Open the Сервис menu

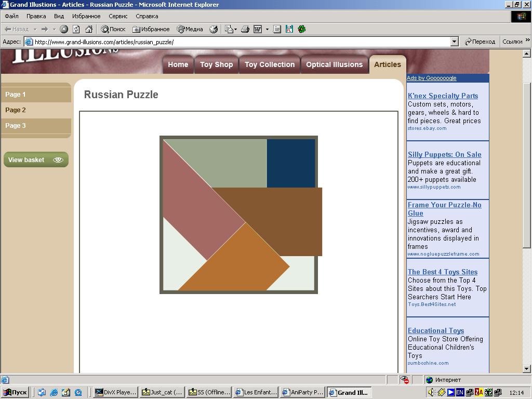pos(118,16)
